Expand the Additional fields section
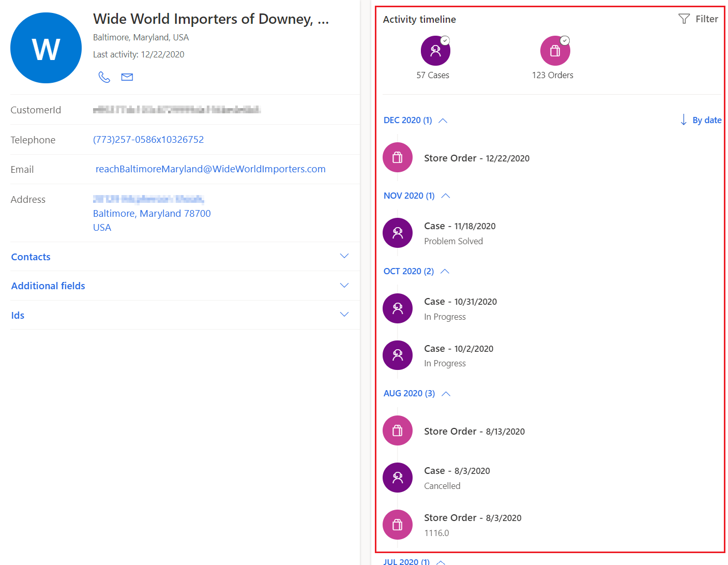This screenshot has width=728, height=565. (344, 285)
